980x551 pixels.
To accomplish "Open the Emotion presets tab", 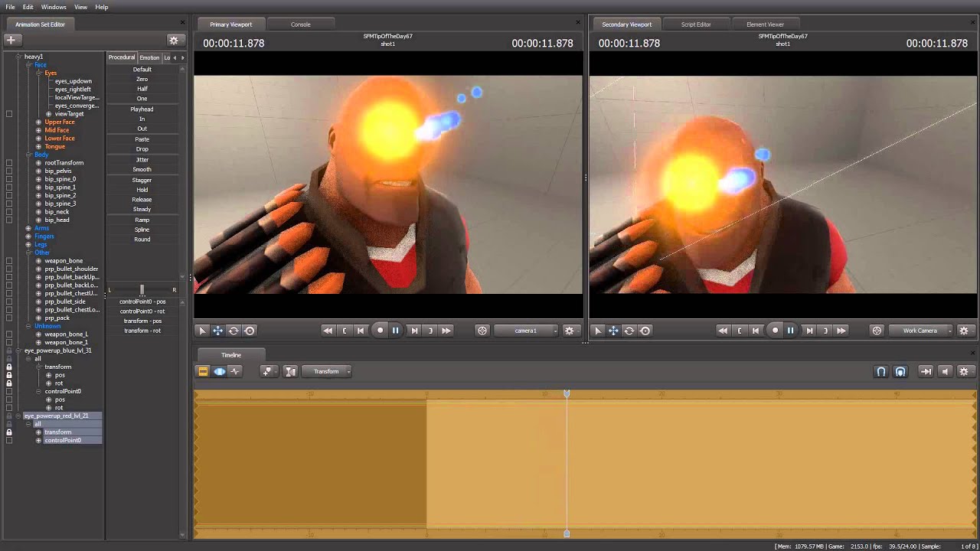I will click(x=150, y=57).
